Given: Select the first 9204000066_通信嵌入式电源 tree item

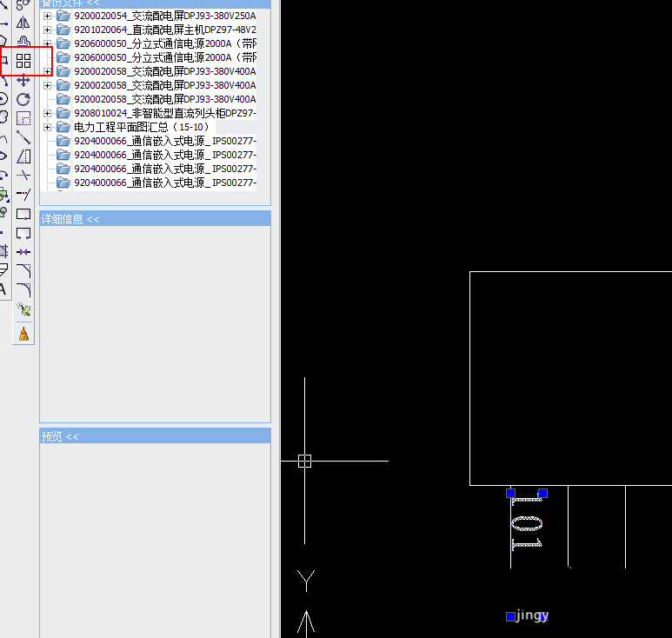Looking at the screenshot, I should (165, 141).
